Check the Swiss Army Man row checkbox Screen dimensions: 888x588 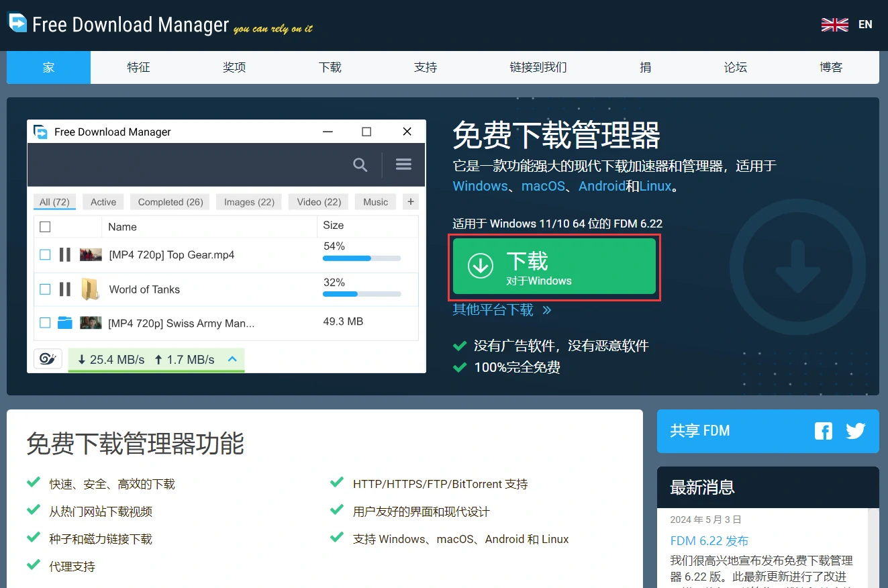pos(45,323)
